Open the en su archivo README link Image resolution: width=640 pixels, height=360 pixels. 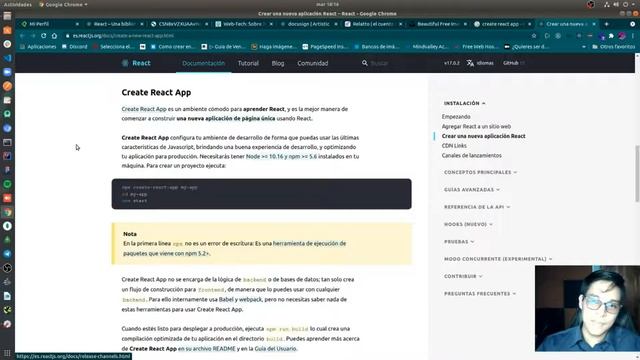coord(207,349)
